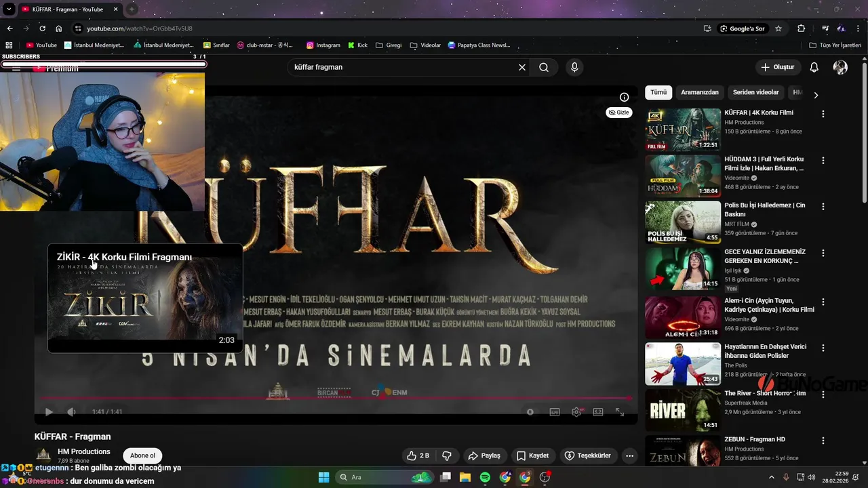
Task: Show more filter chips with the arrow
Action: click(x=816, y=95)
